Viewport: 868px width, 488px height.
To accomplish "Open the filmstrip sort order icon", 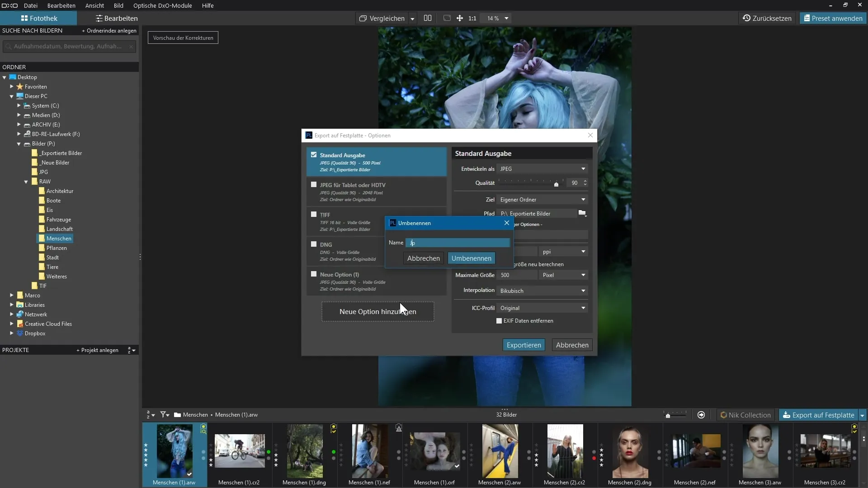I will point(151,415).
